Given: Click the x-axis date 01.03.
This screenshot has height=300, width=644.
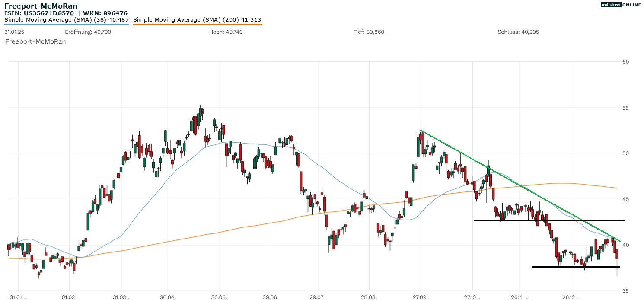Looking at the screenshot, I should coord(70,297).
